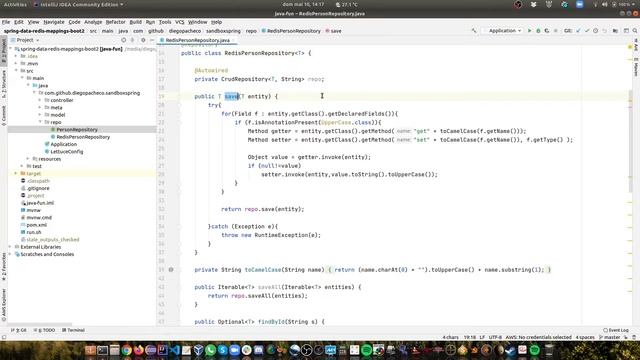
Task: Click the master branch widget in status bar
Action: pos(609,338)
